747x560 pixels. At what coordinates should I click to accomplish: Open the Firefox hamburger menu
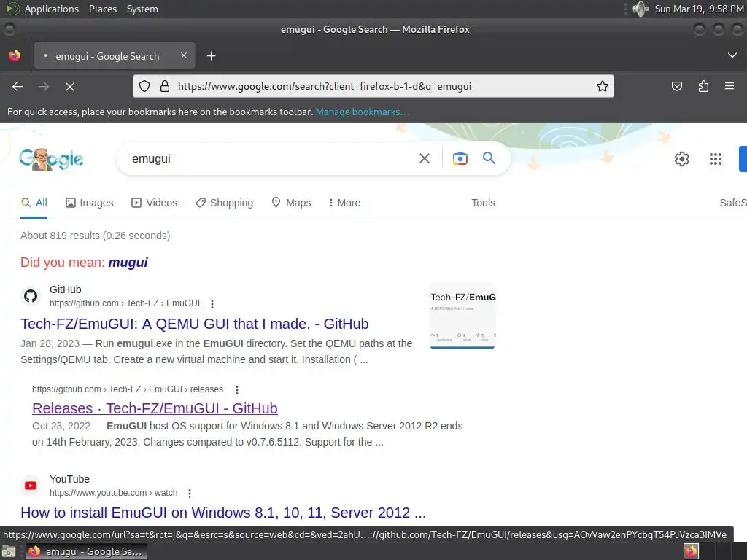tap(729, 86)
